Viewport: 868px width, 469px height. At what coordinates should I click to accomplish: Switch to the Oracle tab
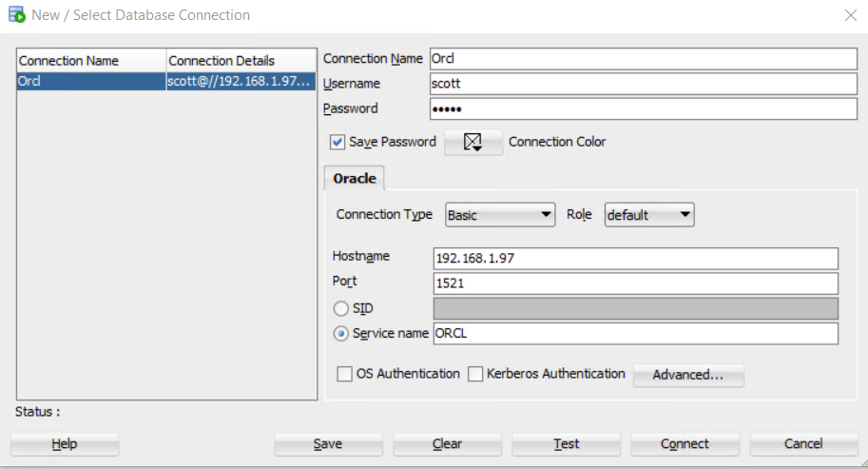pyautogui.click(x=354, y=178)
